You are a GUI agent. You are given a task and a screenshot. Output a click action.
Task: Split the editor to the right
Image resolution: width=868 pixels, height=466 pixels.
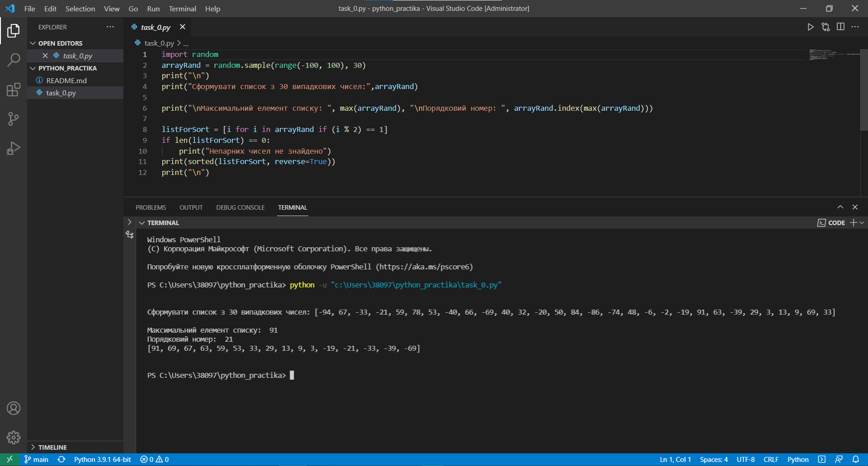click(840, 27)
